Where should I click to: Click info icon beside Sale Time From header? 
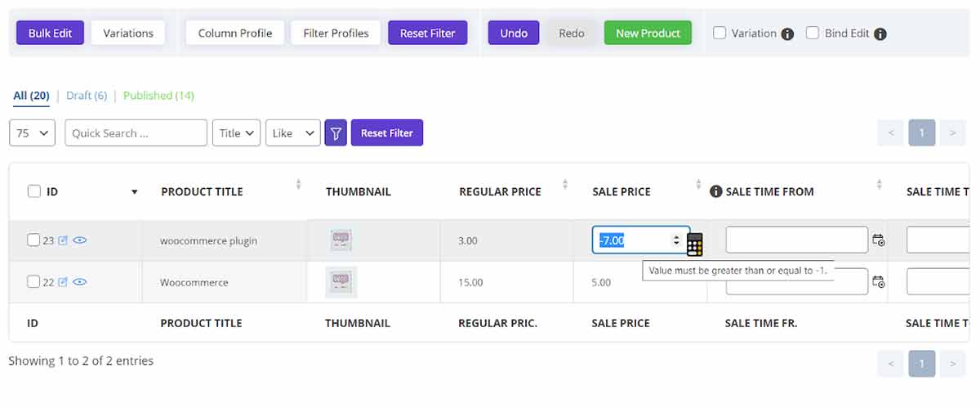(x=716, y=191)
